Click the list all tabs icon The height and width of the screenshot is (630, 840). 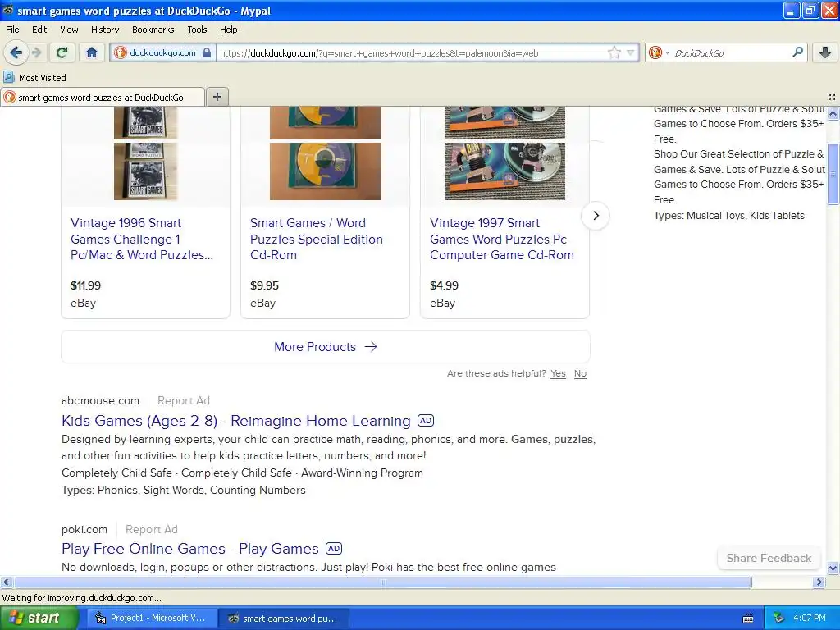(x=832, y=97)
